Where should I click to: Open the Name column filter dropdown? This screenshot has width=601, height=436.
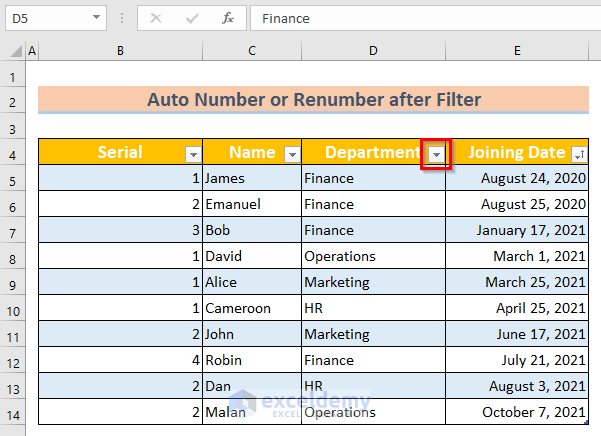point(291,154)
